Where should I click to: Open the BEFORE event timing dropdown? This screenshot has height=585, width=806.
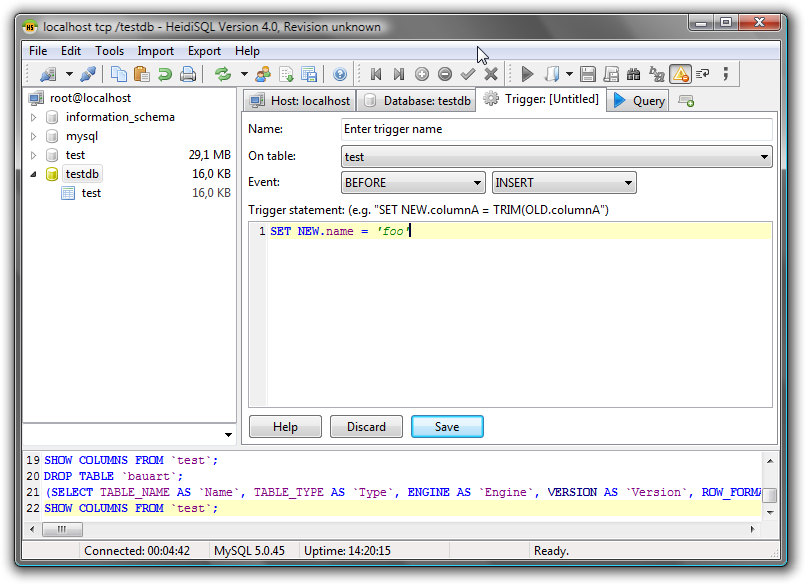coord(413,182)
